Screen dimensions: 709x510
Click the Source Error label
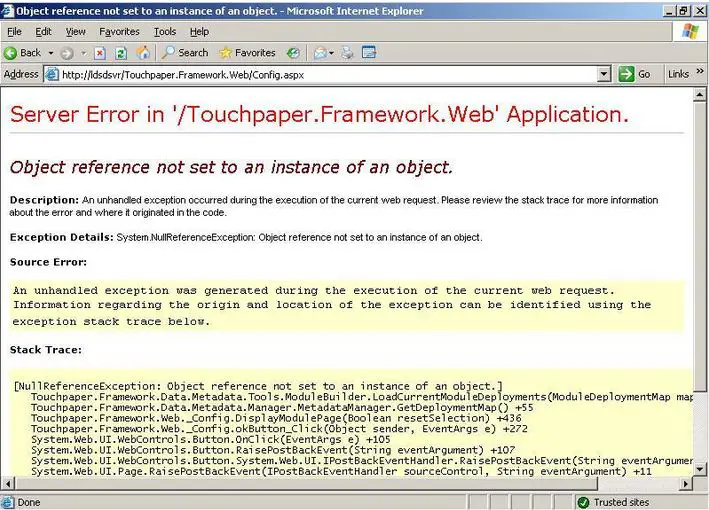pos(48,262)
